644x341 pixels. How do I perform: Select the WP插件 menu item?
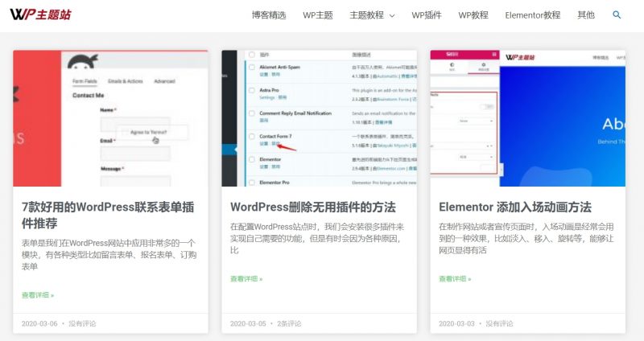pyautogui.click(x=427, y=15)
